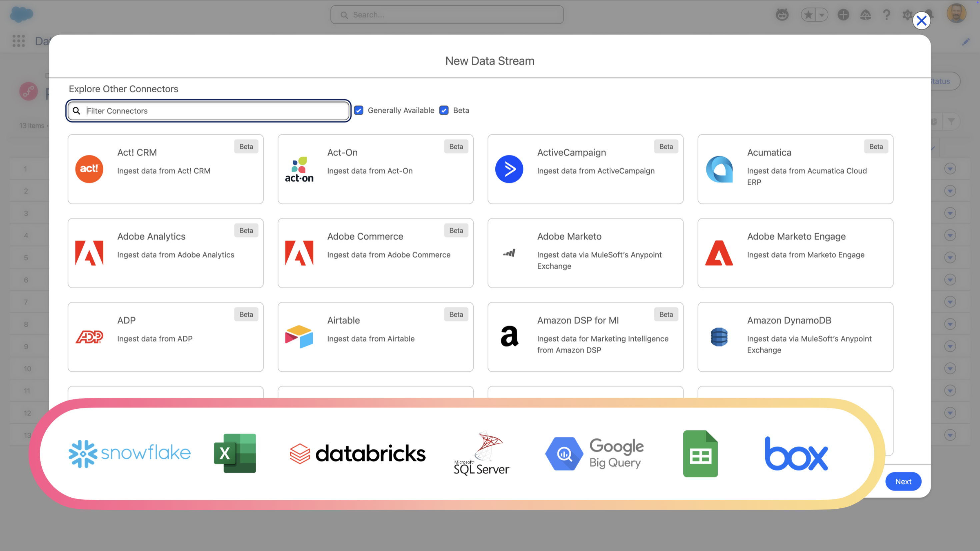Choose the Amazon DynamoDB database icon
Screen dimensions: 980x551
[719, 337]
